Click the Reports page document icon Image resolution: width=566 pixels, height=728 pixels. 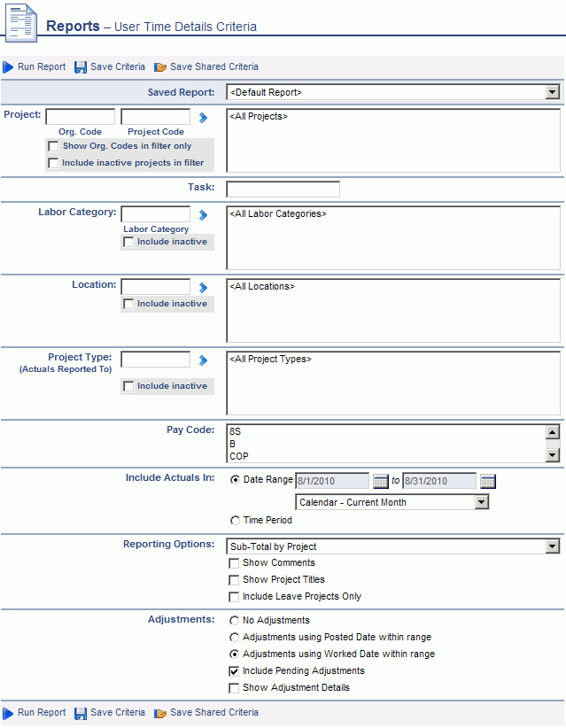click(21, 22)
